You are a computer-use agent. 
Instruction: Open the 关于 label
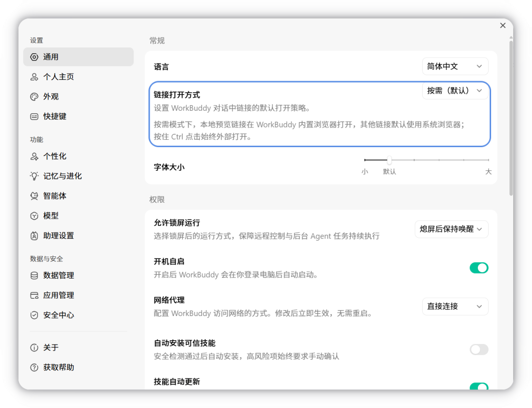click(51, 347)
